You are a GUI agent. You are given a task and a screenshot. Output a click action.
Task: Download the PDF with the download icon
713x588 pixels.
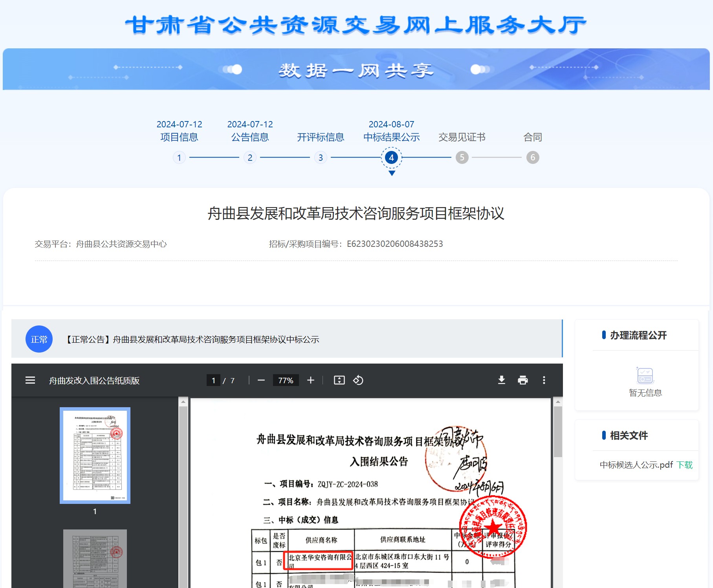[x=502, y=380]
